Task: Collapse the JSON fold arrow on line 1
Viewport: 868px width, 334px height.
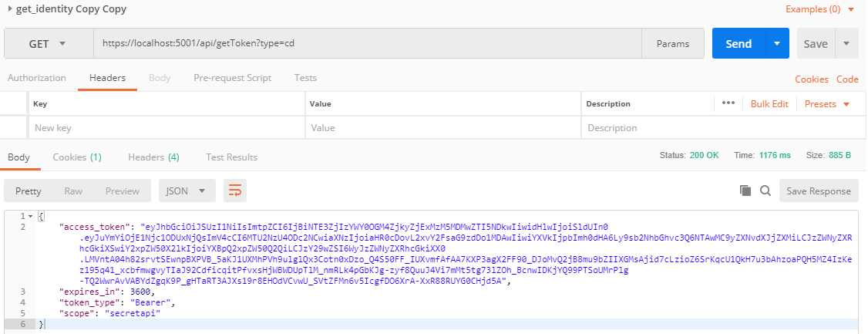Action: click(31, 215)
